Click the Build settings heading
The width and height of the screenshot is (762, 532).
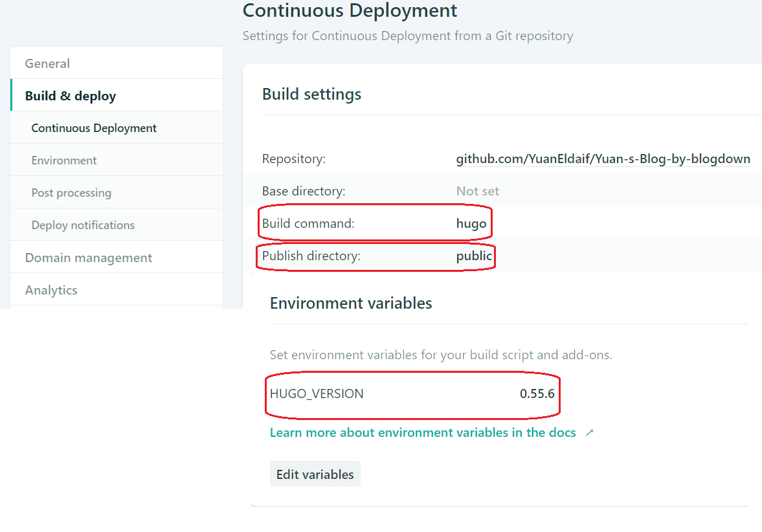tap(311, 94)
